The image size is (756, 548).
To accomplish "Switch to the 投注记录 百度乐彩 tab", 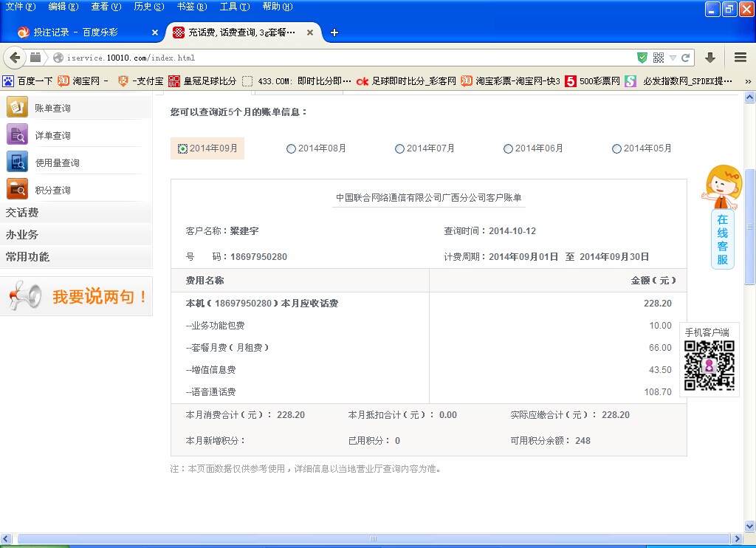I will [x=75, y=32].
